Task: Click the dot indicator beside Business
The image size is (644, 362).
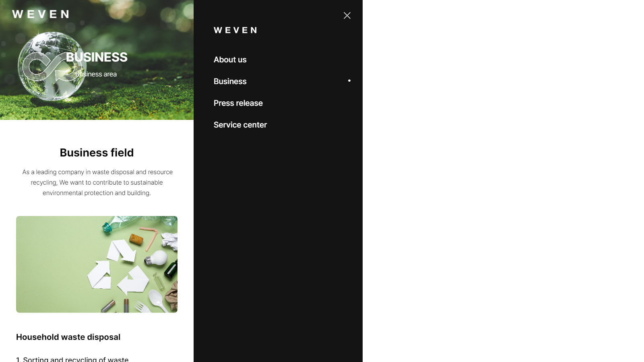Action: tap(349, 81)
